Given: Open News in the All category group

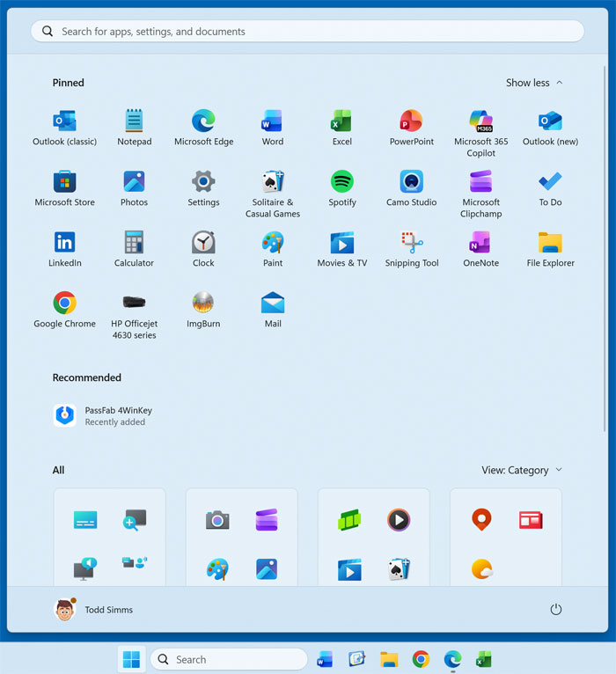Looking at the screenshot, I should click(x=531, y=520).
